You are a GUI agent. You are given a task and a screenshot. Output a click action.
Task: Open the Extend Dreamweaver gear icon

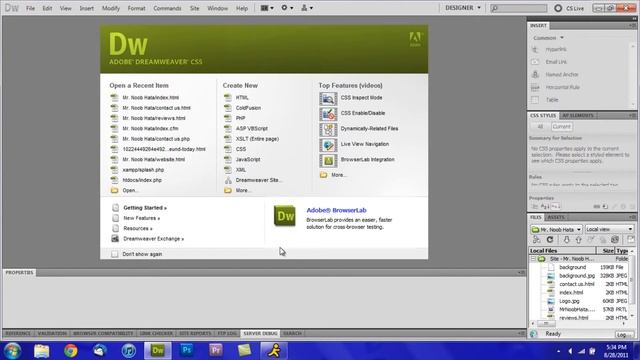click(287, 8)
